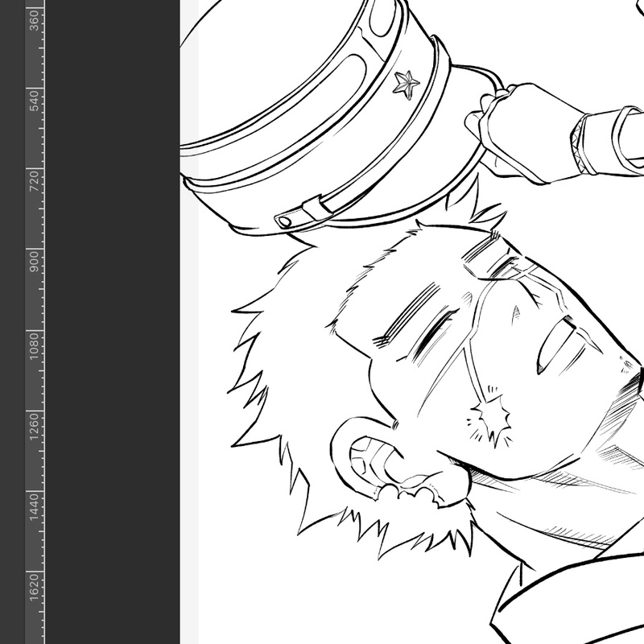The image size is (644, 644).
Task: Click the 900 mark on vertical ruler
Action: [35, 262]
